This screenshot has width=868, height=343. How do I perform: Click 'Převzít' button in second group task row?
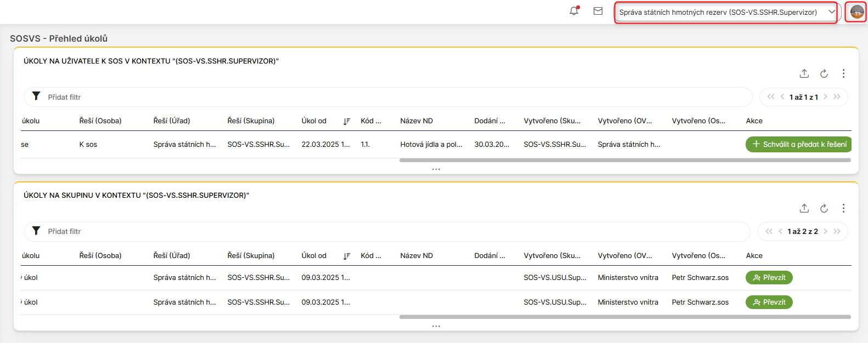point(769,302)
